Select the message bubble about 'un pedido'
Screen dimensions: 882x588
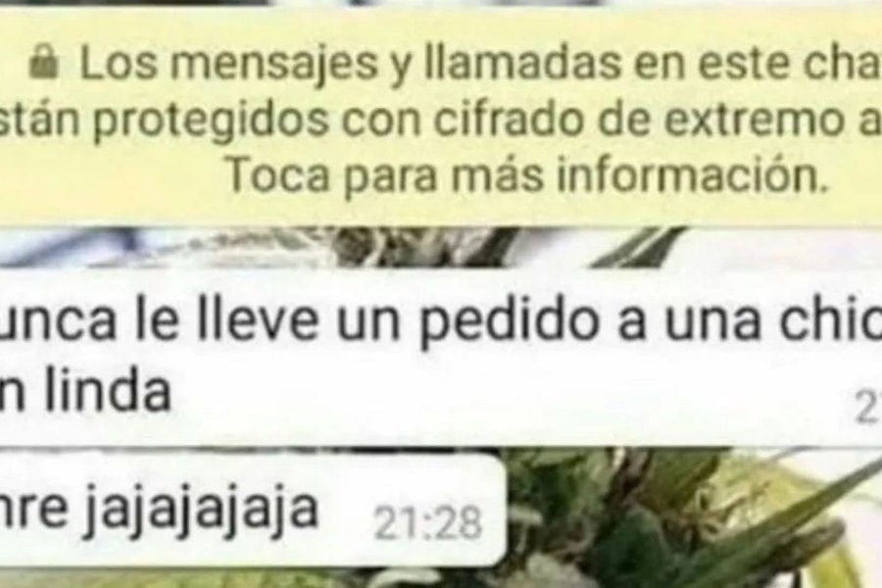(441, 357)
